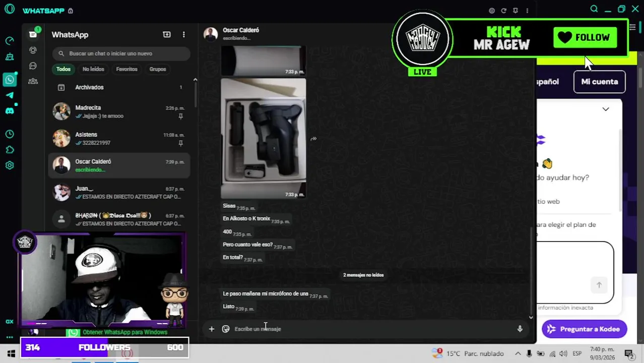Open the taskbar volume speaker icon

(x=563, y=354)
